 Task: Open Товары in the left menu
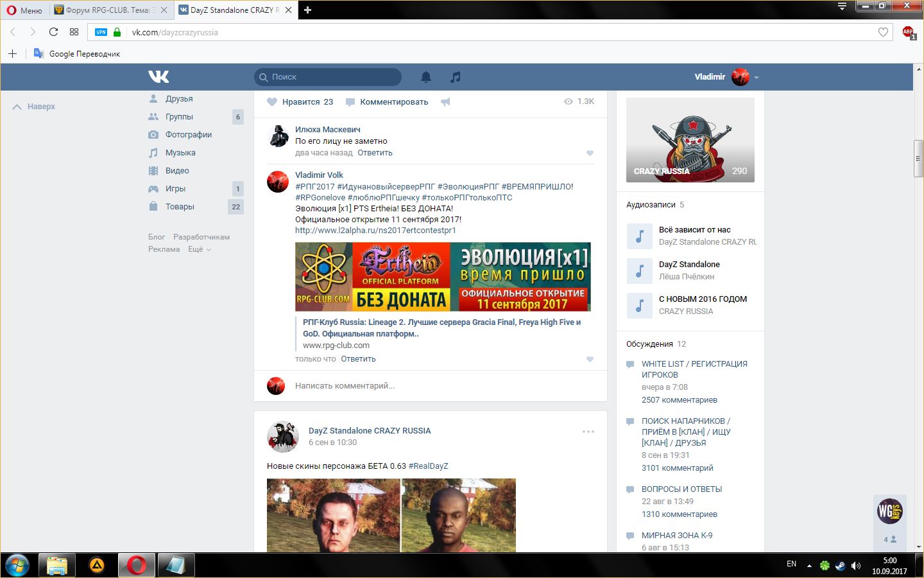180,207
